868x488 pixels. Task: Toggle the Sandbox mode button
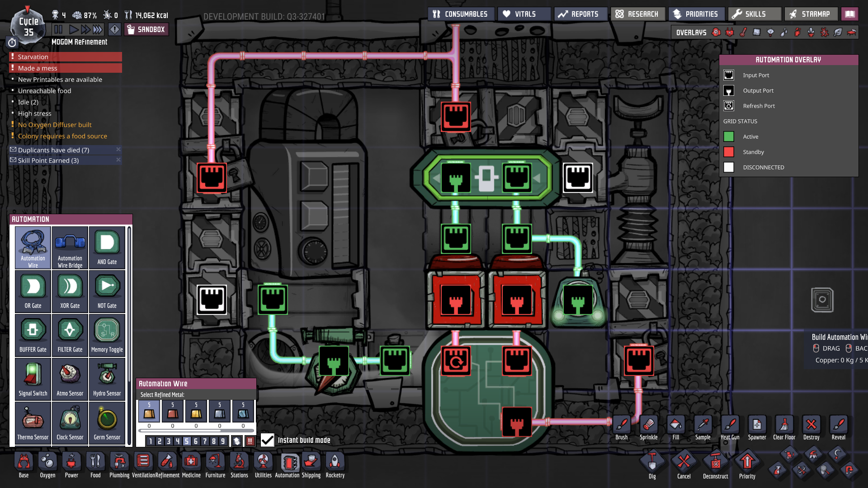[x=147, y=30]
